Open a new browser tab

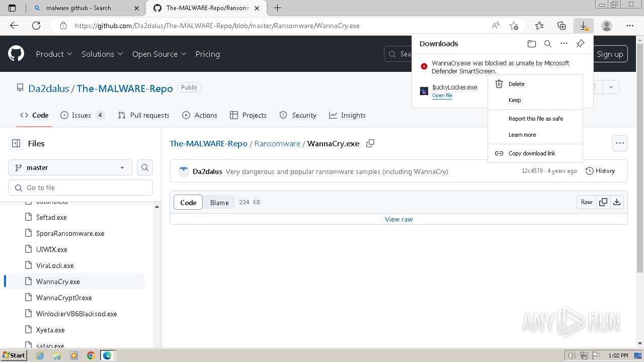pos(277,8)
